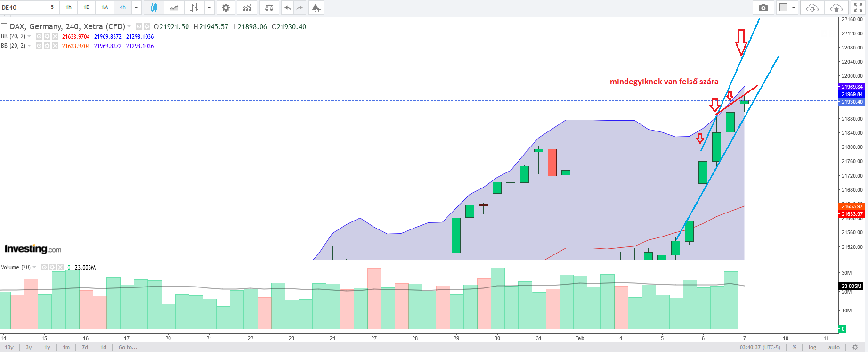Enter fullscreen chart mode
This screenshot has height=352, width=868.
[x=858, y=8]
